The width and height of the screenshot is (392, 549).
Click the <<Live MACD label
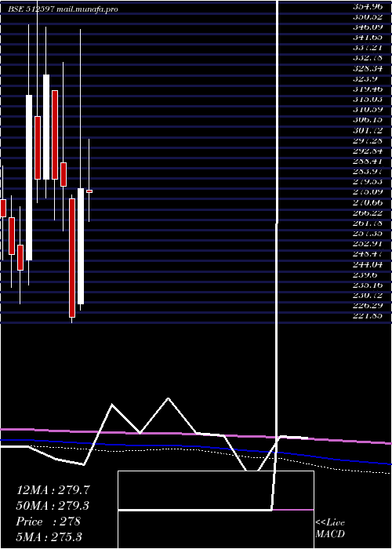[330, 529]
